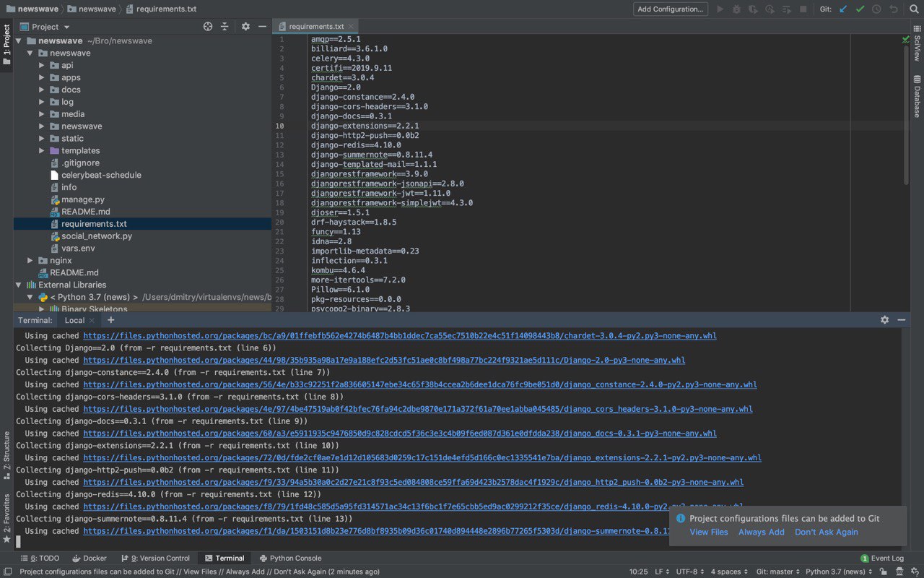This screenshot has width=924, height=578.
Task: Expand the api folder
Action: (42, 65)
